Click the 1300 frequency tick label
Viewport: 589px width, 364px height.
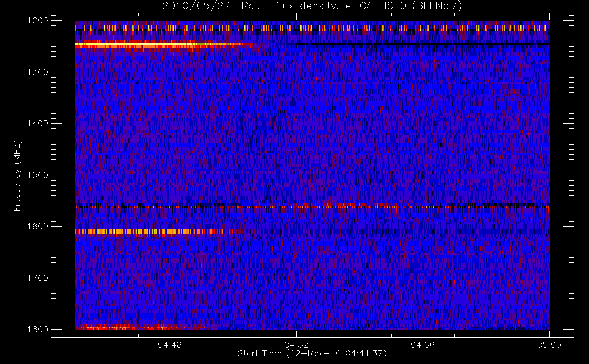click(38, 72)
